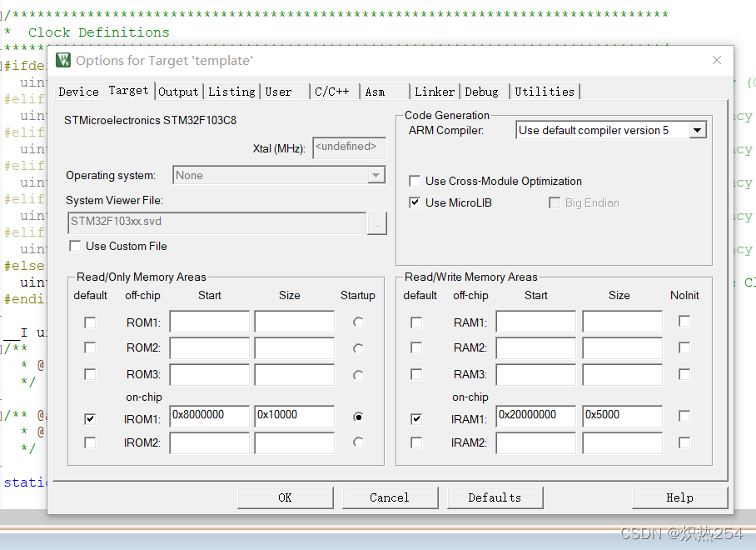Restore settings with Defaults button

click(495, 497)
